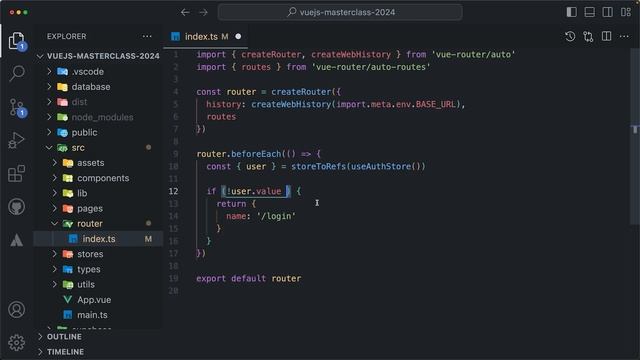The height and width of the screenshot is (360, 640).
Task: Click the editor vertical scrollbar
Action: coord(634,137)
